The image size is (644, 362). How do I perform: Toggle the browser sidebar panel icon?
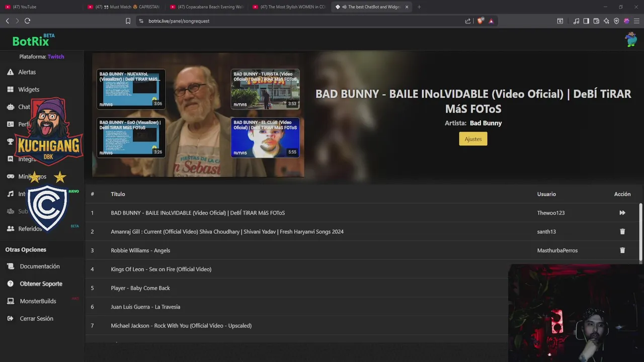click(x=586, y=21)
